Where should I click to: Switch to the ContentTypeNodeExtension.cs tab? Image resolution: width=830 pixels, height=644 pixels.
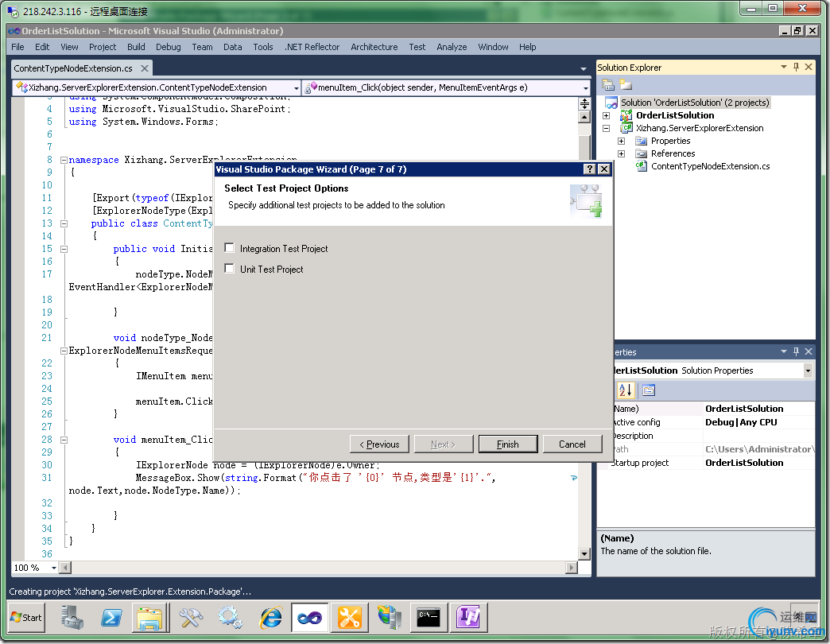pyautogui.click(x=73, y=68)
